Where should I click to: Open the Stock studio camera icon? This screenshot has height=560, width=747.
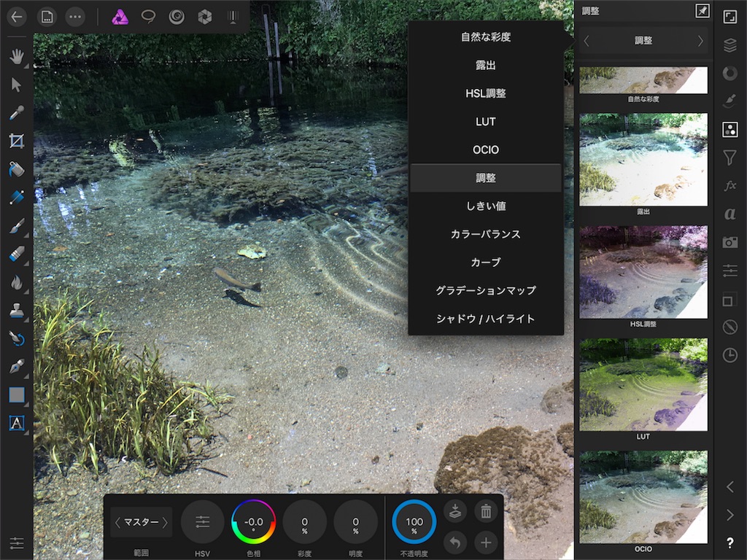(729, 242)
